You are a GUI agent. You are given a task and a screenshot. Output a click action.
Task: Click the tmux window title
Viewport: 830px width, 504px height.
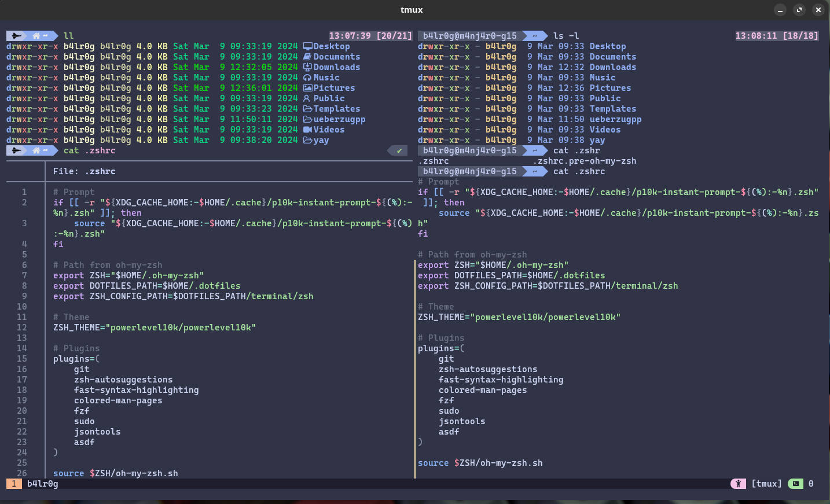(x=412, y=10)
